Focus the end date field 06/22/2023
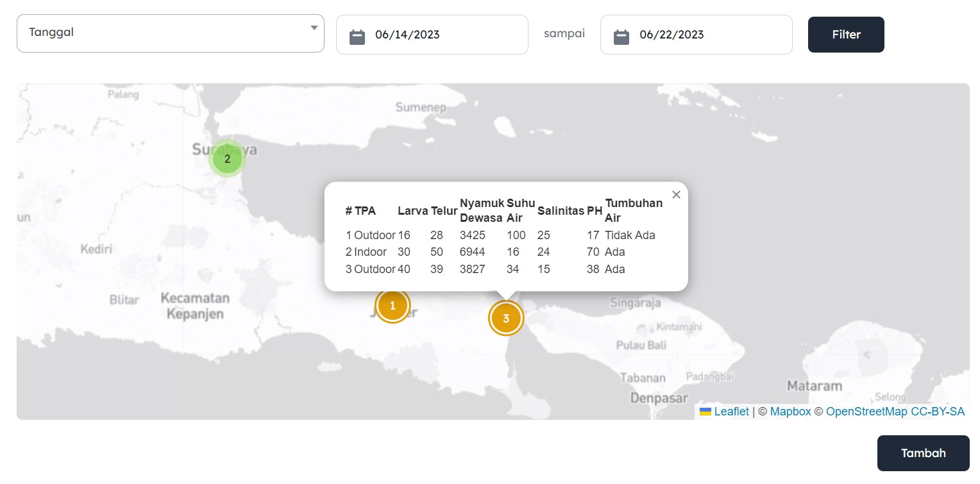The image size is (980, 484). pyautogui.click(x=697, y=35)
